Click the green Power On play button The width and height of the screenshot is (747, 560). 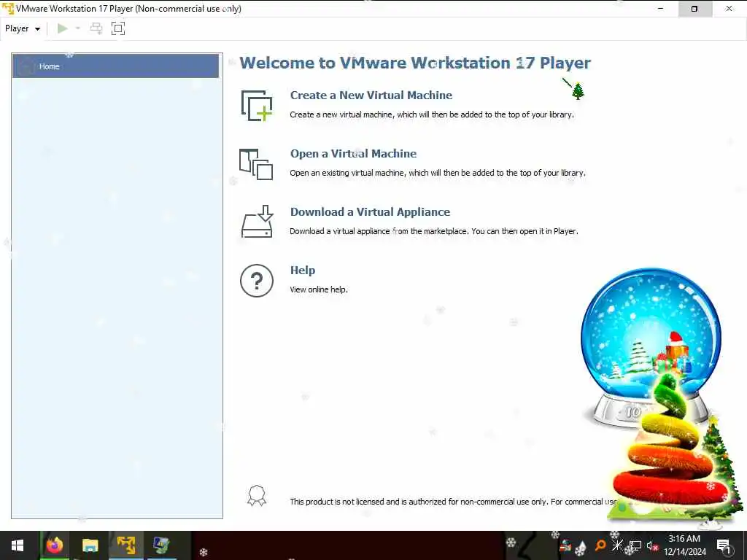coord(63,28)
